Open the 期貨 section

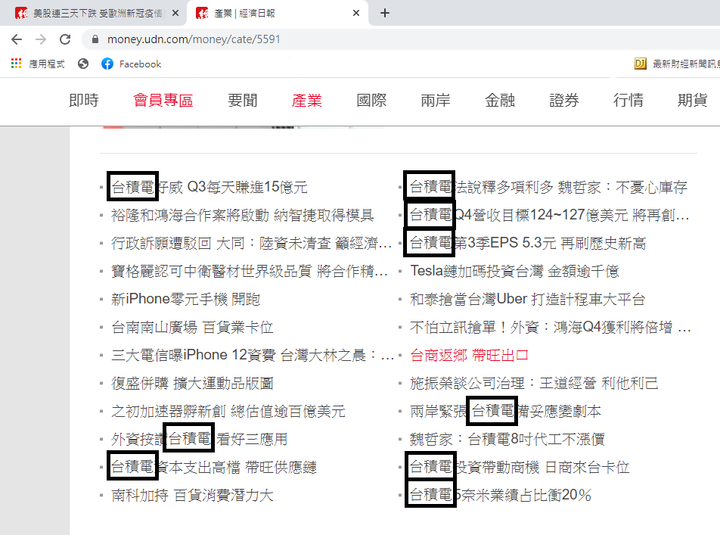[x=692, y=100]
